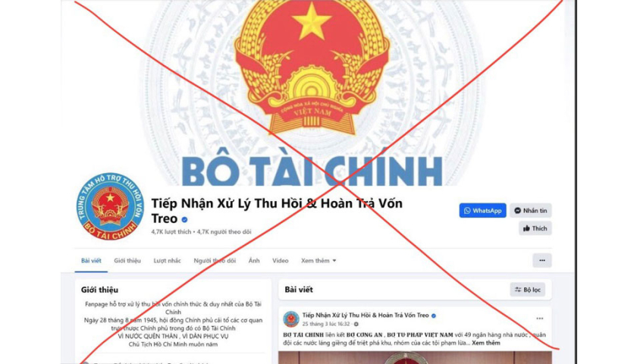Click the post audience globe icon
Viewport: 637px width, 364px height.
tap(356, 325)
